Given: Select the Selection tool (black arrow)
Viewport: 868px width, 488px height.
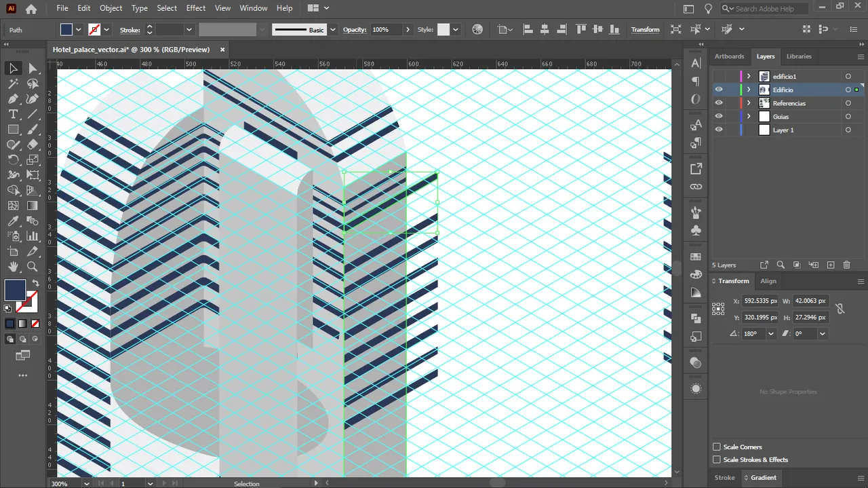Looking at the screenshot, I should (x=13, y=68).
